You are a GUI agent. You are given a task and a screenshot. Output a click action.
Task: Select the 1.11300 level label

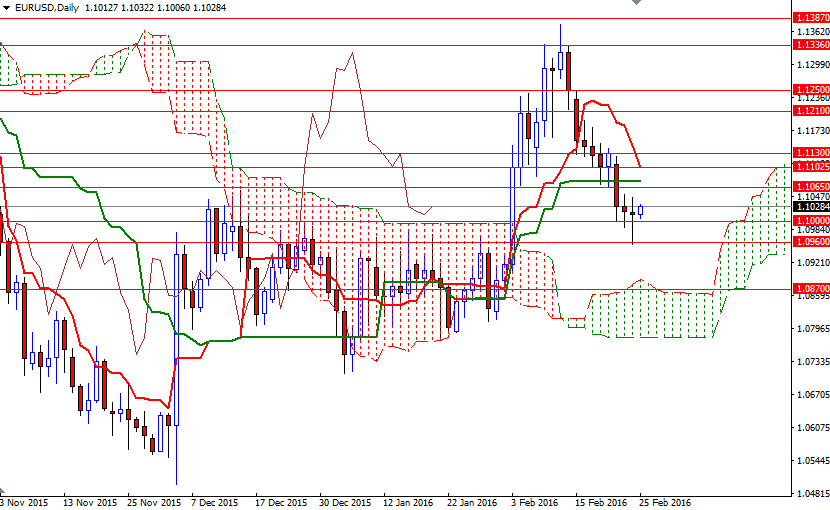(812, 153)
